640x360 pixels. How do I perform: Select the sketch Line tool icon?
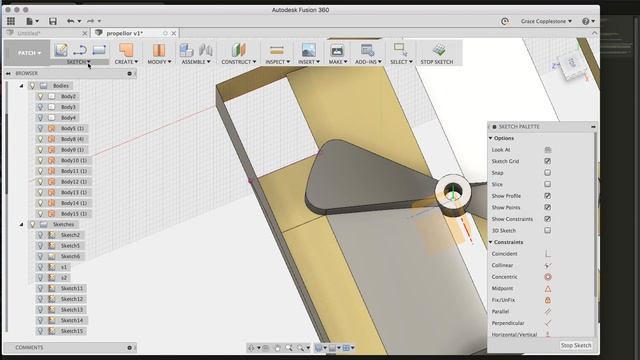pyautogui.click(x=80, y=50)
